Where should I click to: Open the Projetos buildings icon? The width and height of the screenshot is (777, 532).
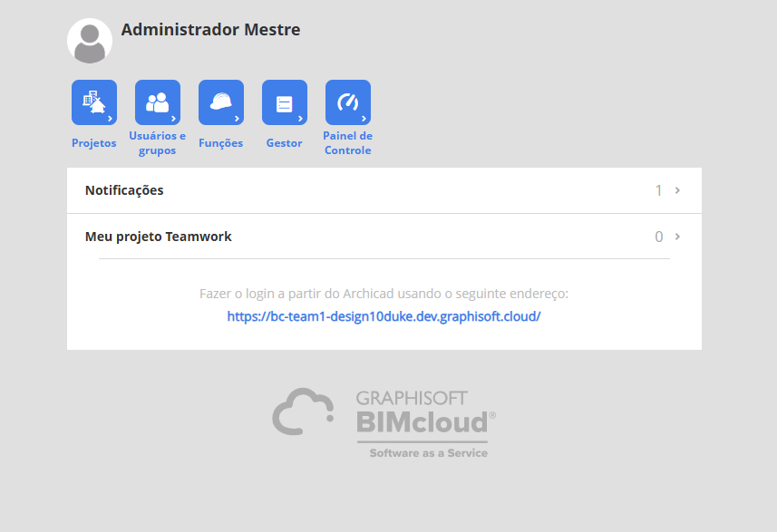pyautogui.click(x=94, y=102)
